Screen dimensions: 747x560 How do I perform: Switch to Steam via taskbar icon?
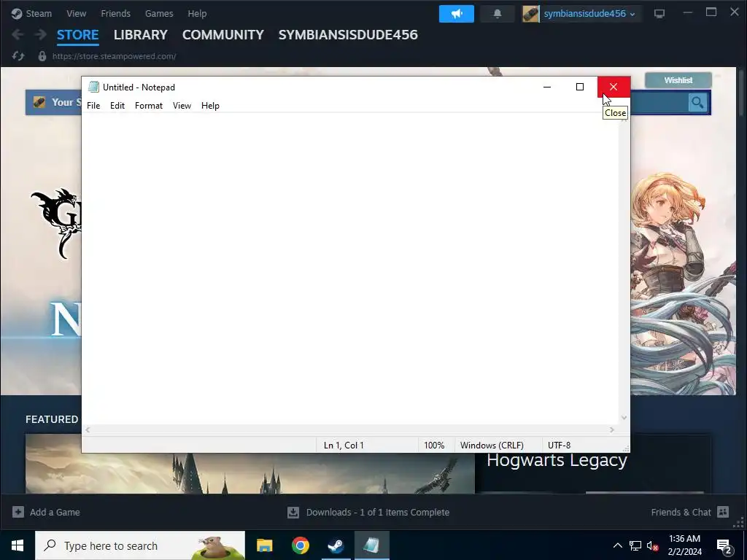pos(336,545)
